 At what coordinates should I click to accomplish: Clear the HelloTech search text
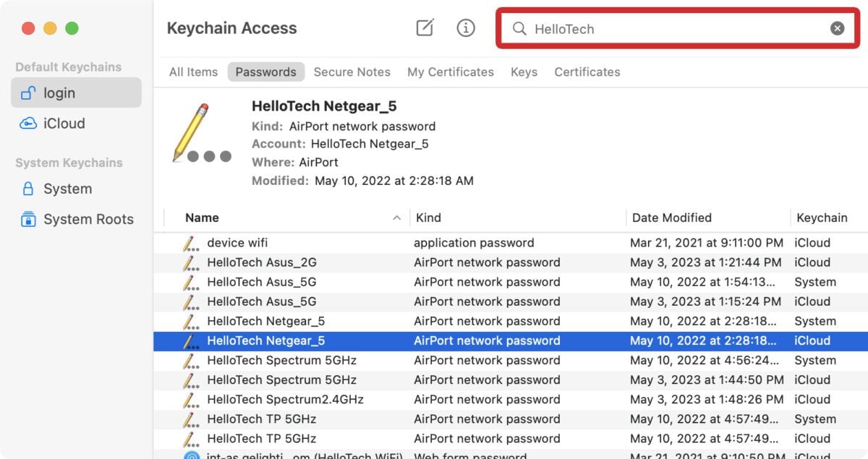pyautogui.click(x=837, y=28)
